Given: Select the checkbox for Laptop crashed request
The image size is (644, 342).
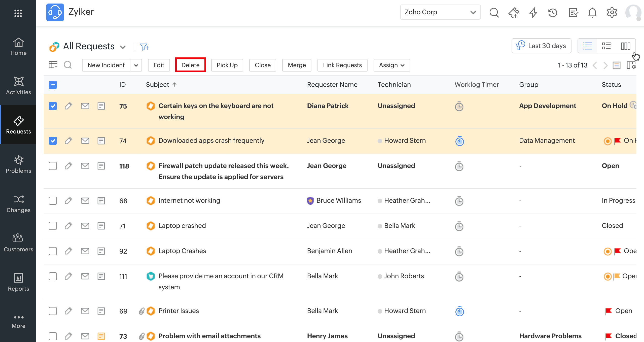Looking at the screenshot, I should tap(53, 226).
